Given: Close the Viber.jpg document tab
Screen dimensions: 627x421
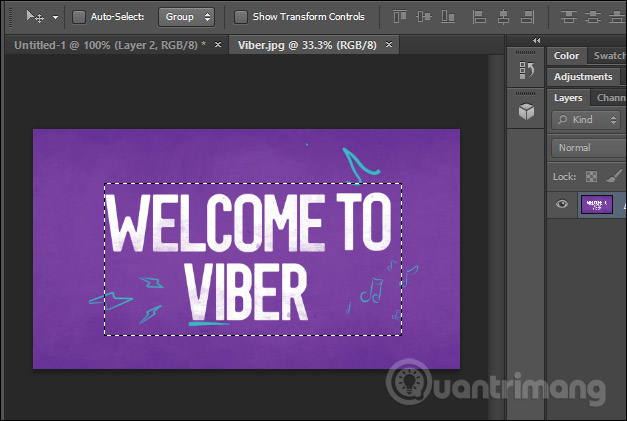Looking at the screenshot, I should 389,44.
